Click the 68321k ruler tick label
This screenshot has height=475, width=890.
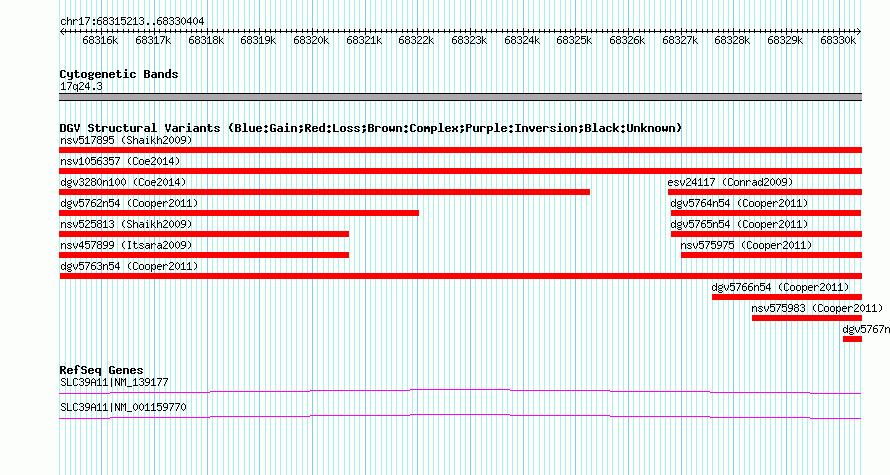pos(364,40)
